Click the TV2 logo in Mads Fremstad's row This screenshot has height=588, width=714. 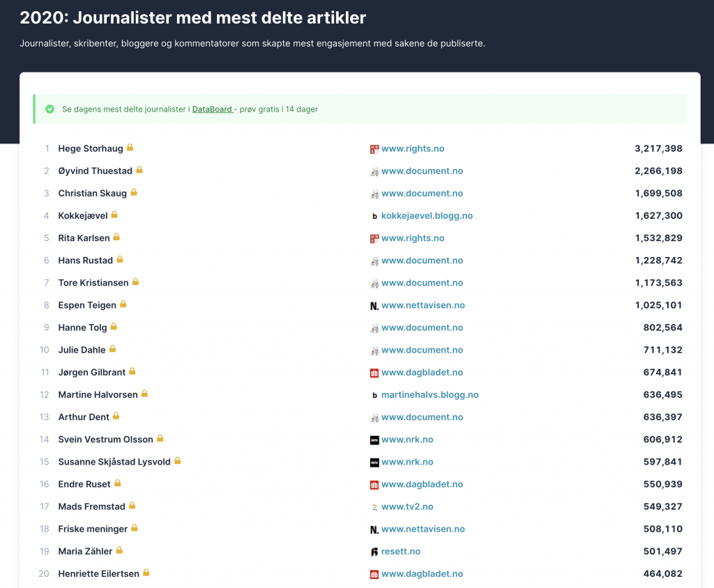[374, 507]
